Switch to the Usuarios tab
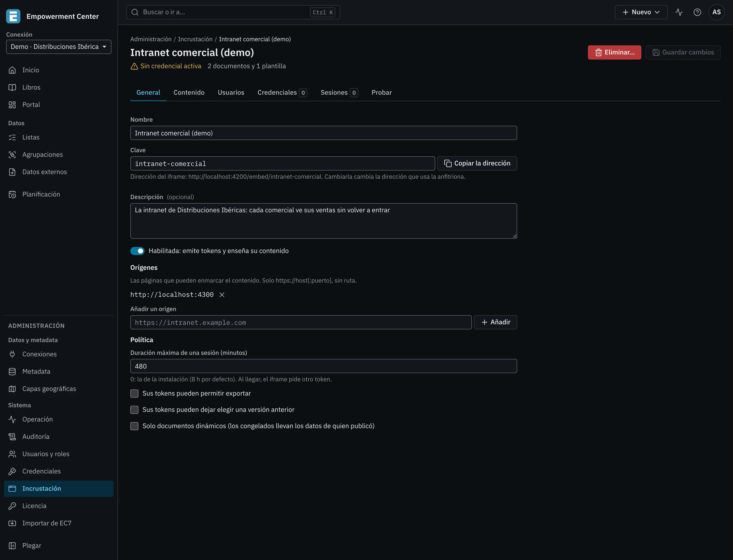The height and width of the screenshot is (560, 733). 231,93
